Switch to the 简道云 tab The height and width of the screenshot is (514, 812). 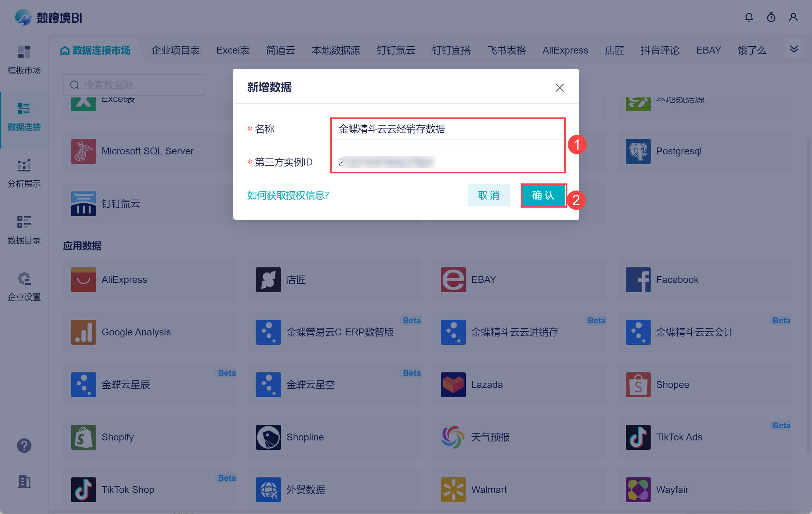280,50
